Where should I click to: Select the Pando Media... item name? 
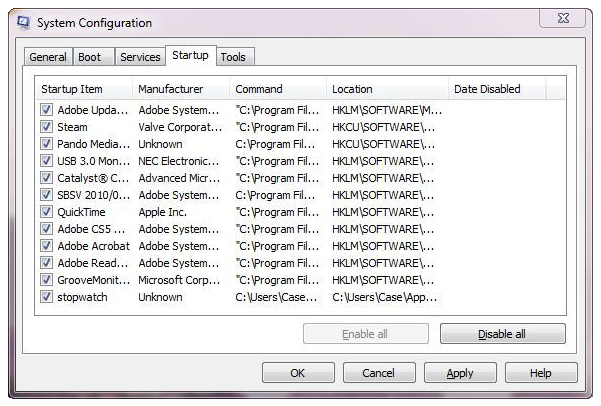(x=94, y=144)
